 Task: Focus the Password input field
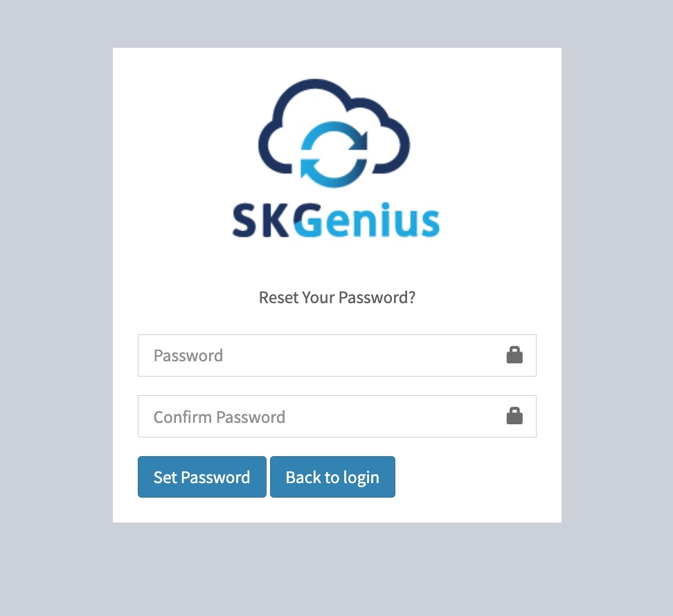pos(337,355)
